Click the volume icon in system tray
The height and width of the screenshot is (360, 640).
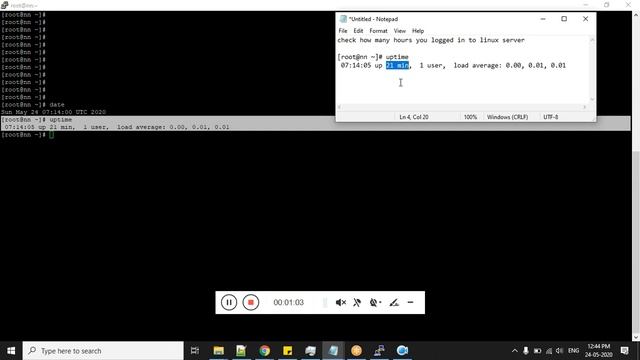point(560,351)
